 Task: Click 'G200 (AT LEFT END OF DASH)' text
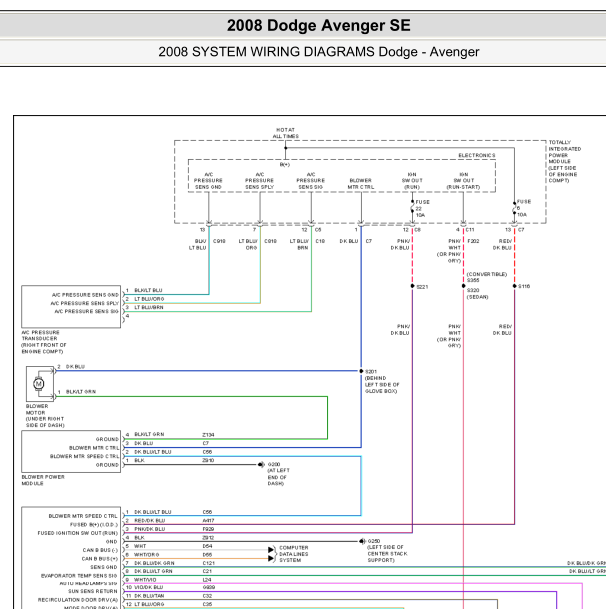(279, 474)
